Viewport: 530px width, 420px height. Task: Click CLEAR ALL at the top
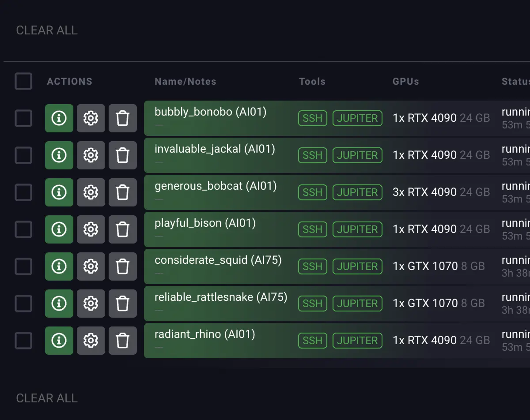[47, 30]
